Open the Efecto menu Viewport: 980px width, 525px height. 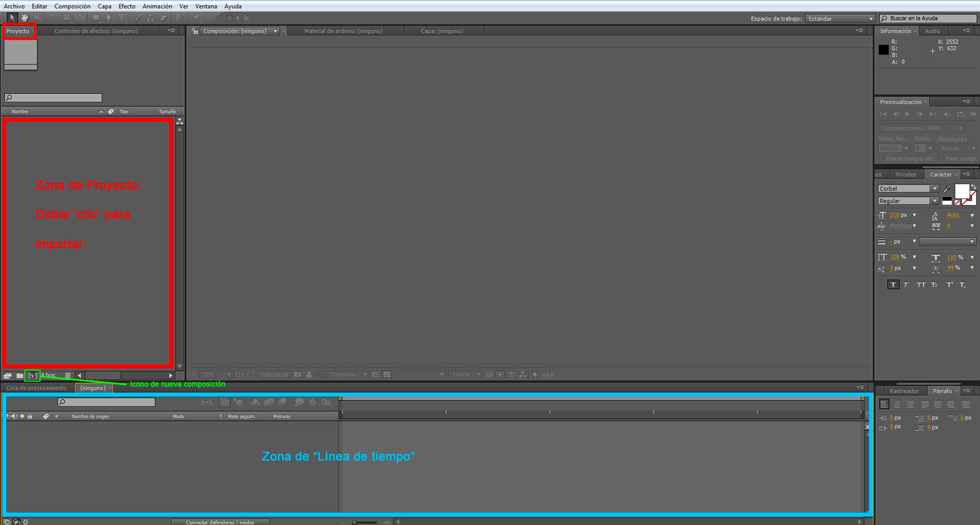tap(127, 6)
